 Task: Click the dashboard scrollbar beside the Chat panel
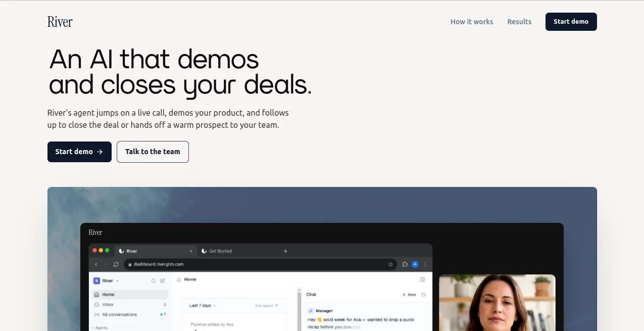300,309
